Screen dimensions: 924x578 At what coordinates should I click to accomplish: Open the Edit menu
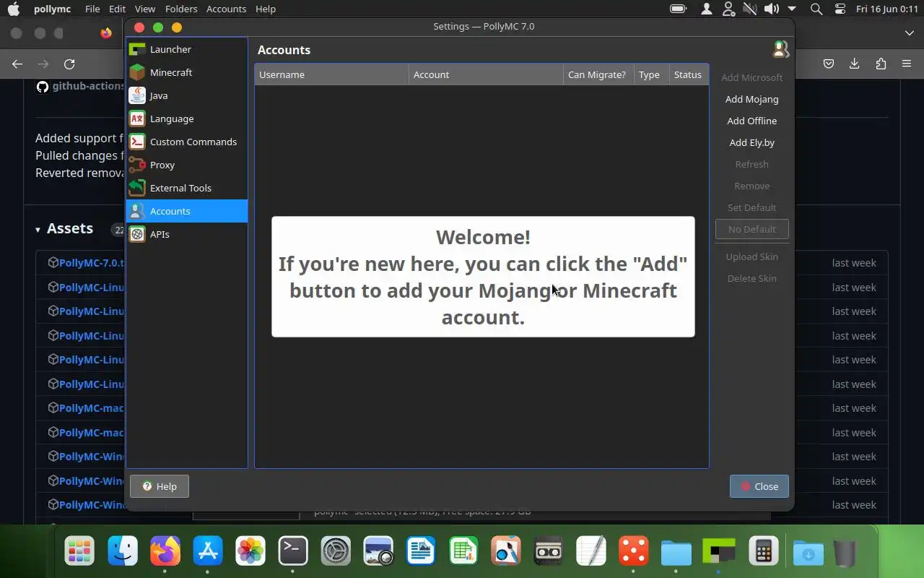117,9
